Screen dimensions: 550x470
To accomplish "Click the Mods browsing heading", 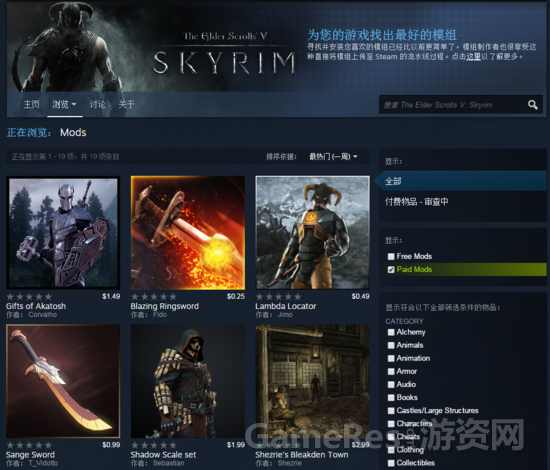I will 73,133.
